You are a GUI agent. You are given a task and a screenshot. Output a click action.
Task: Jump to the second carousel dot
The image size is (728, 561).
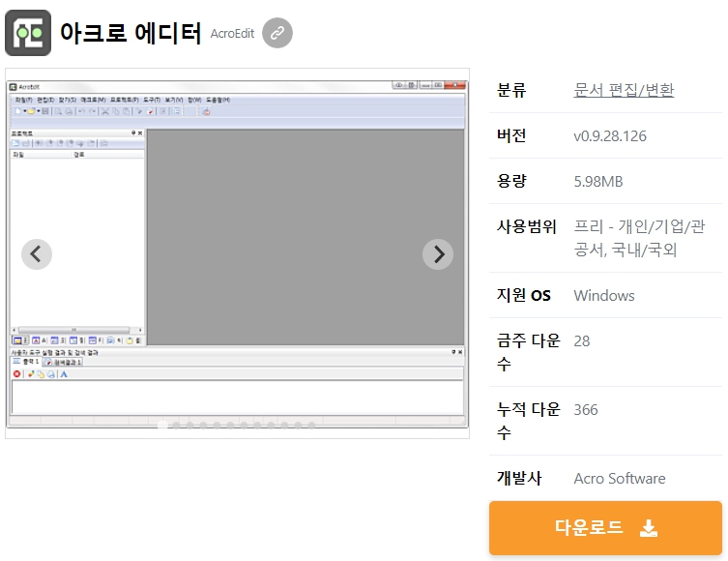(176, 425)
